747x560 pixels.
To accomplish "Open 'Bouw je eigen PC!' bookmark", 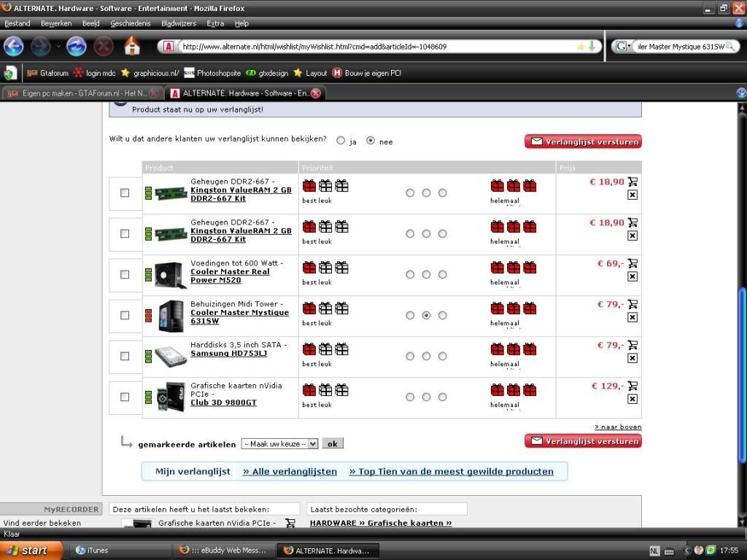I will 367,73.
